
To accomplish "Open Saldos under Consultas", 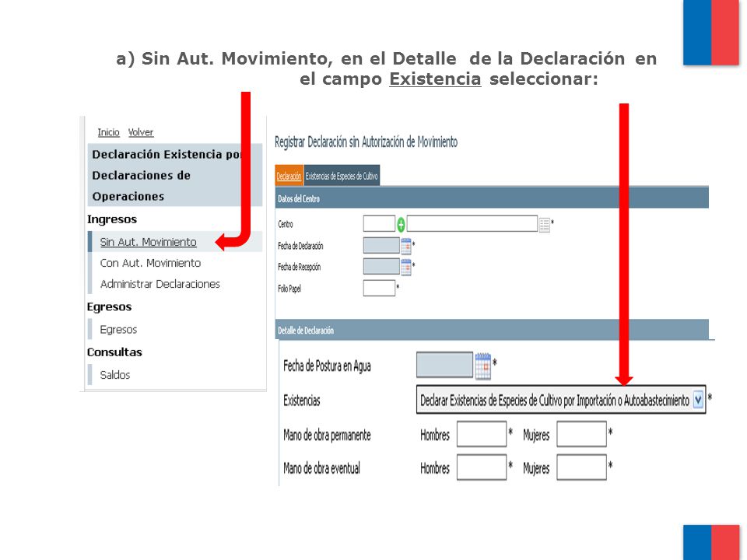I will click(115, 375).
